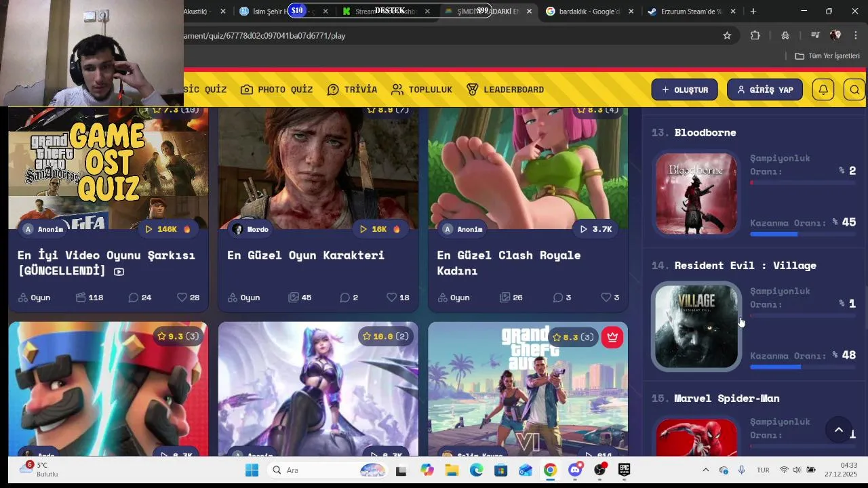Open the Topluluk community menu
The image size is (868, 488).
(x=422, y=89)
